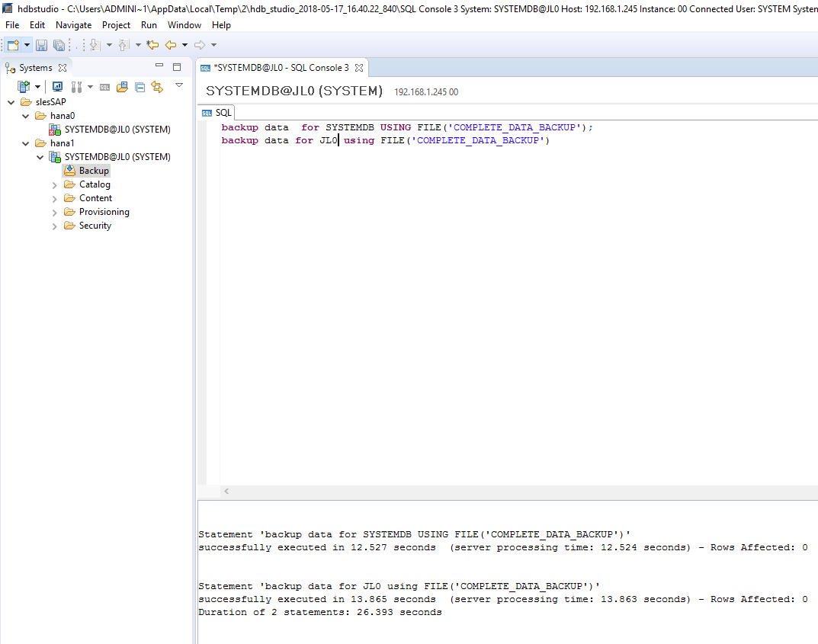
Task: Click the Last Edit Location icon
Action: click(x=152, y=46)
